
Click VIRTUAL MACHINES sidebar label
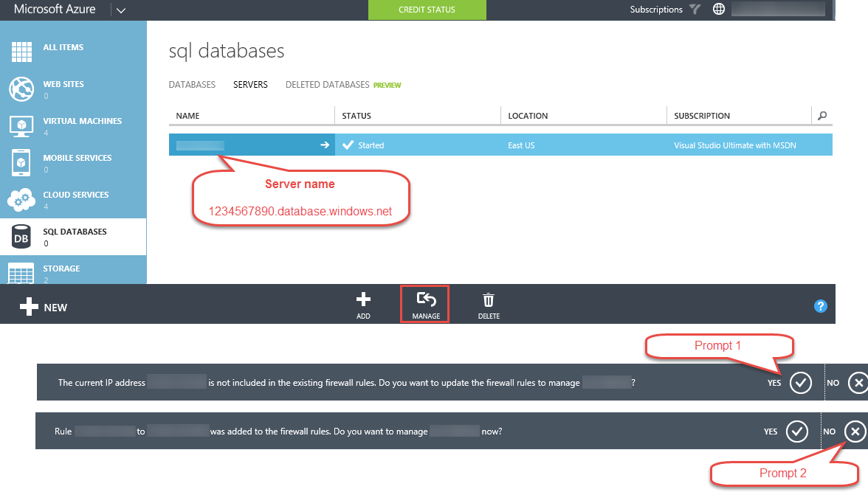83,121
